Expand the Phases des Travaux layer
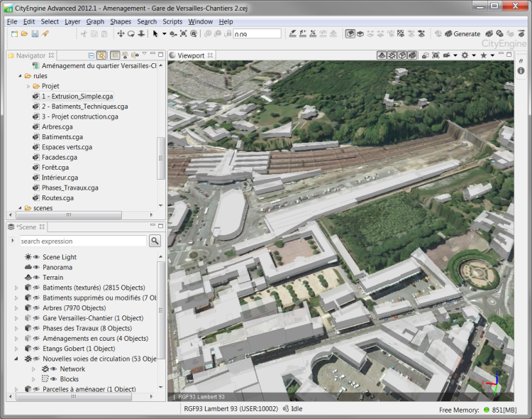The height and width of the screenshot is (419, 532). pos(16,329)
